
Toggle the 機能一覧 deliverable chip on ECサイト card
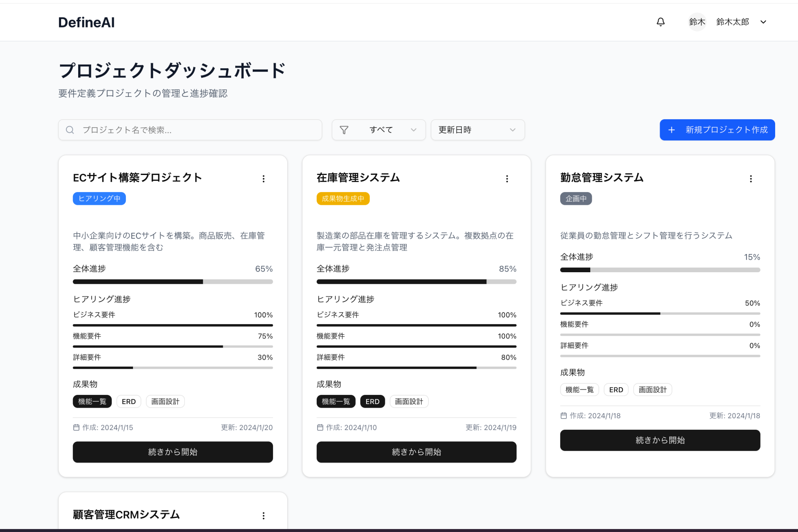[92, 401]
